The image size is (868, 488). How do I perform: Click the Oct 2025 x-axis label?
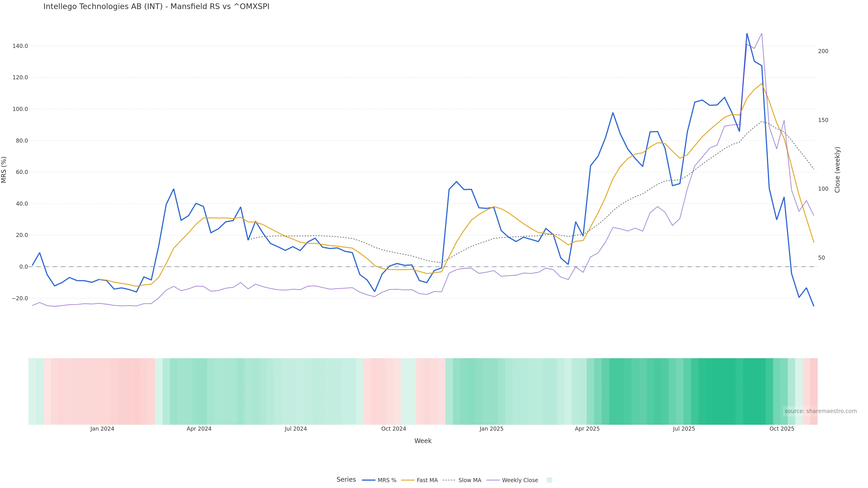coord(782,429)
